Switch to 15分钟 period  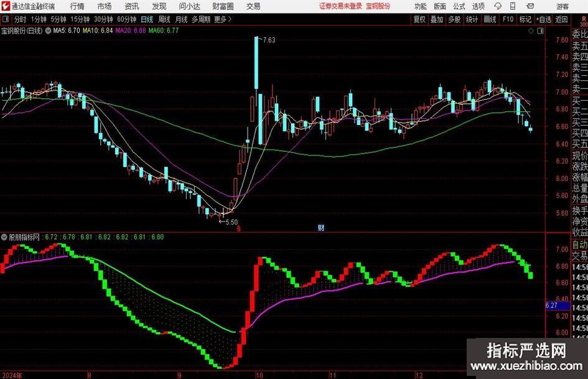(80, 19)
